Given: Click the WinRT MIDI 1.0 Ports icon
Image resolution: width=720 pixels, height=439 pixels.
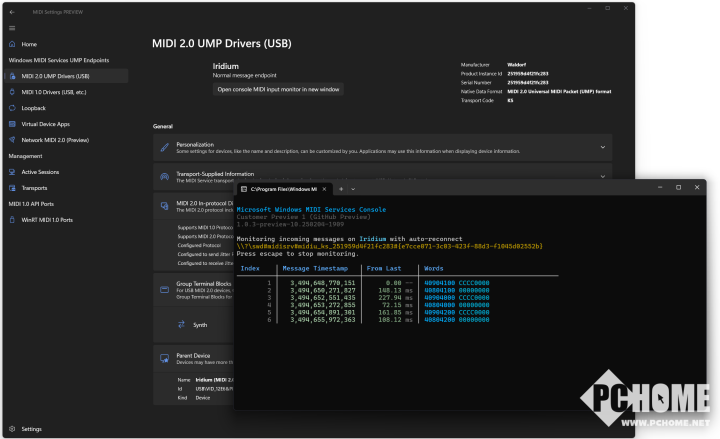Looking at the screenshot, I should (12, 220).
